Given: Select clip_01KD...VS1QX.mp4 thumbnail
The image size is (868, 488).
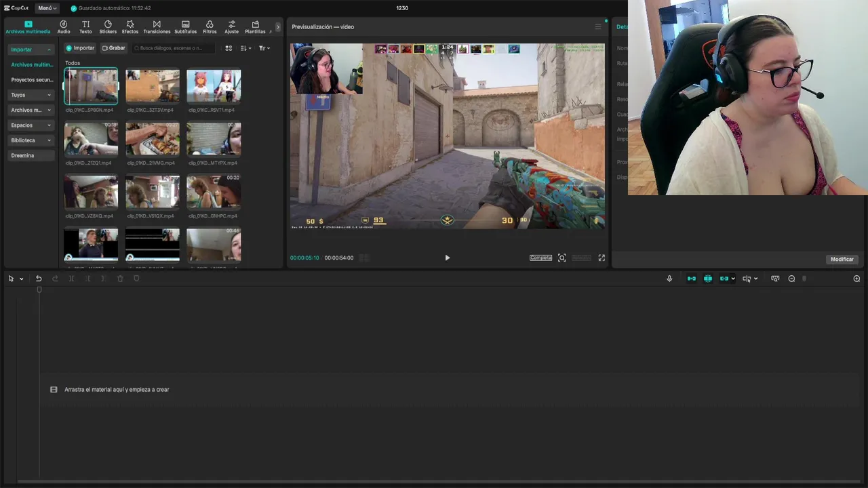Looking at the screenshot, I should click(153, 192).
